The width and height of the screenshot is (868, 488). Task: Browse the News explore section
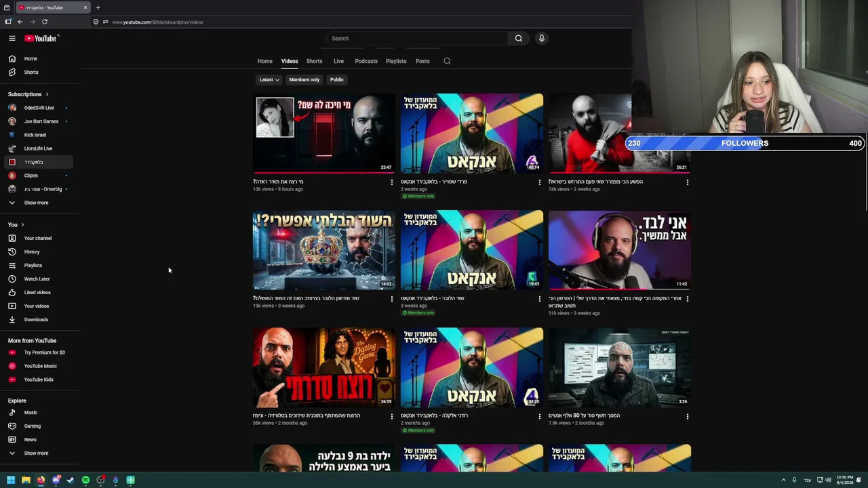coord(39,440)
